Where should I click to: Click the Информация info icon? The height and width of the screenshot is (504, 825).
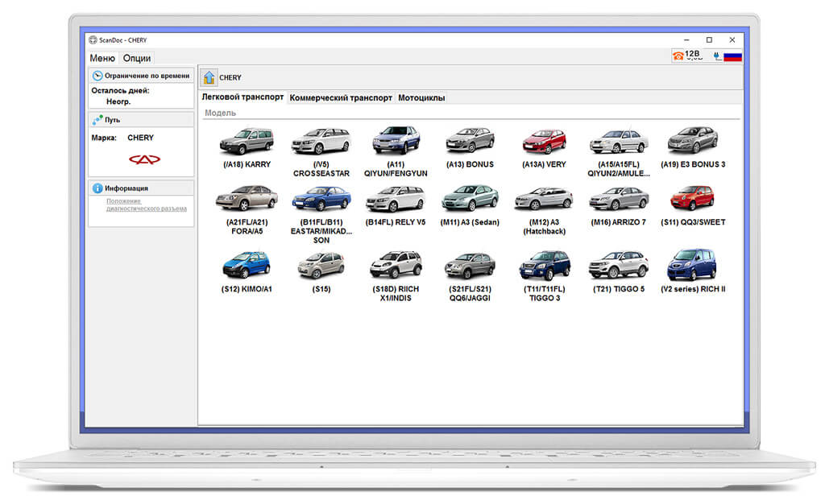click(97, 188)
